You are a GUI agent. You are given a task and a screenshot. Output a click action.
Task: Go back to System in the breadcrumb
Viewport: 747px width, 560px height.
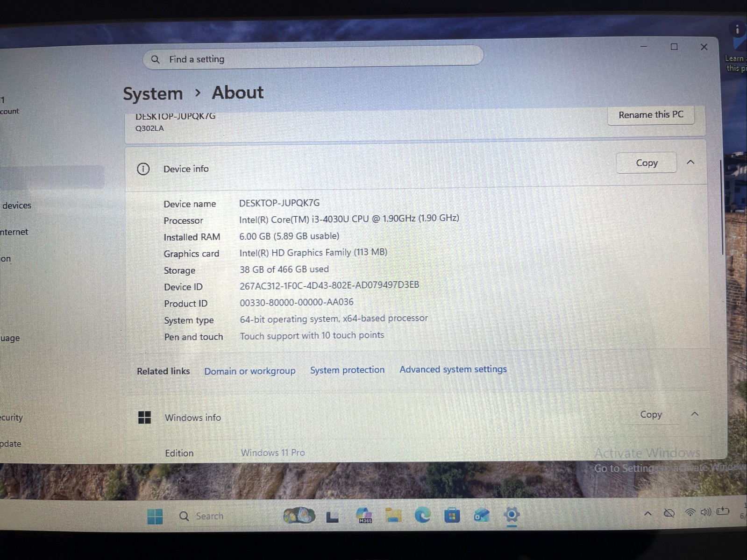click(153, 93)
